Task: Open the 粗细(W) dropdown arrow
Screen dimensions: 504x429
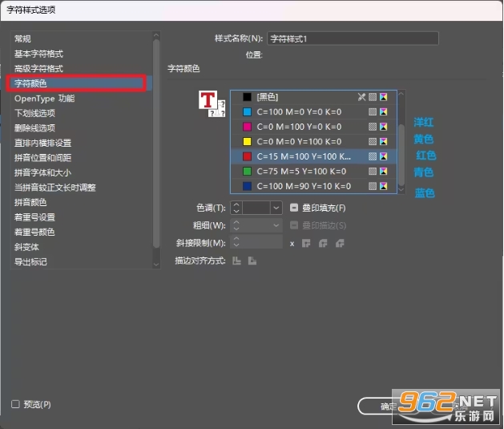Action: (276, 225)
